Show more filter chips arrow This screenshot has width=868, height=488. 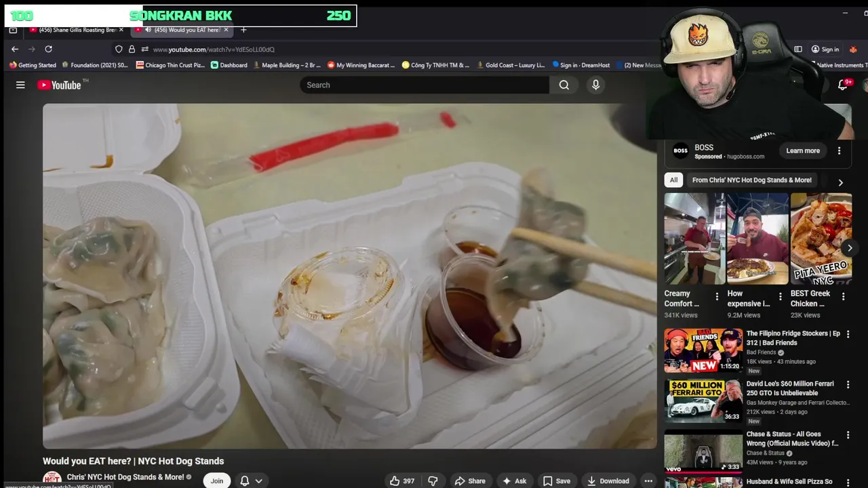(x=840, y=182)
